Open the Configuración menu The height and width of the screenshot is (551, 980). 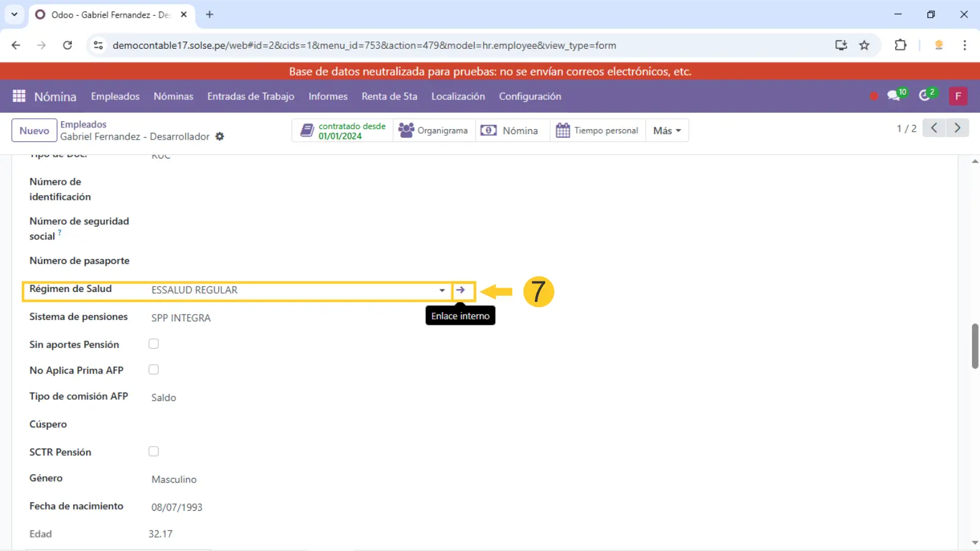(x=529, y=96)
